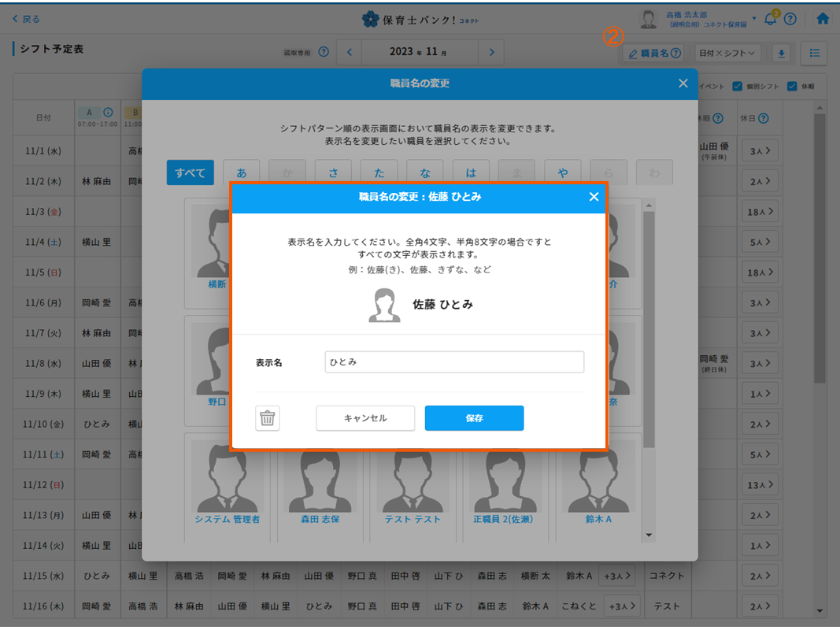
Task: Open the notification bell
Action: pyautogui.click(x=770, y=19)
